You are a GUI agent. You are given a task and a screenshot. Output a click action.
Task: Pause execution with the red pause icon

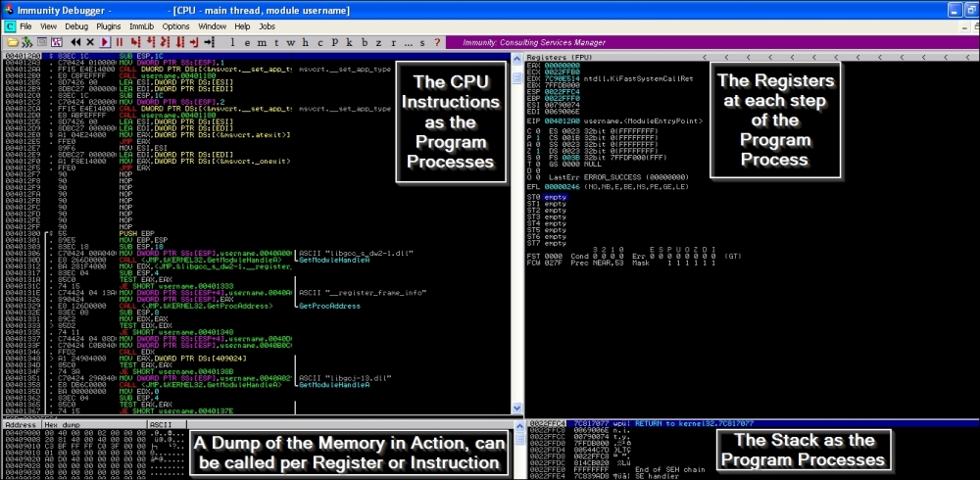pyautogui.click(x=119, y=42)
